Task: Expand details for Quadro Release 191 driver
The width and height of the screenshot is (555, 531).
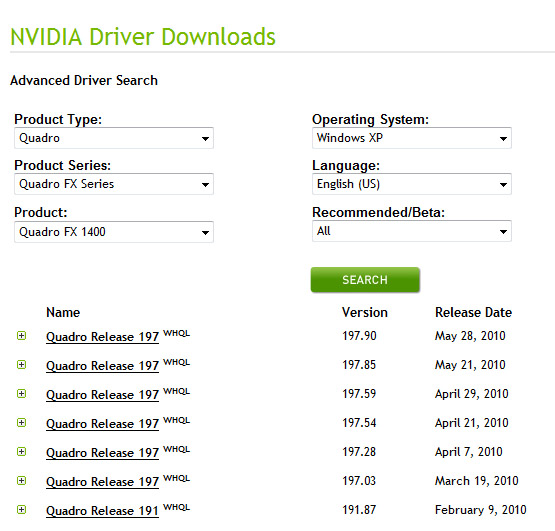Action: pyautogui.click(x=22, y=510)
